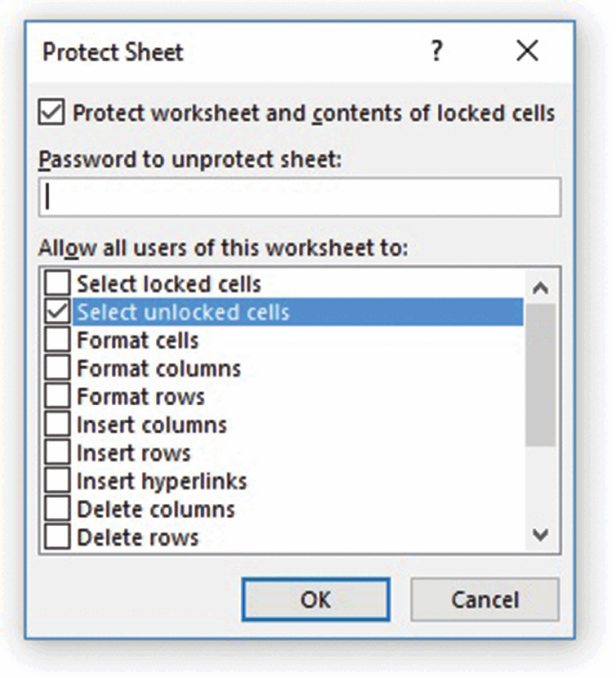
Task: Allow Insert columns via its checkbox
Action: click(57, 425)
